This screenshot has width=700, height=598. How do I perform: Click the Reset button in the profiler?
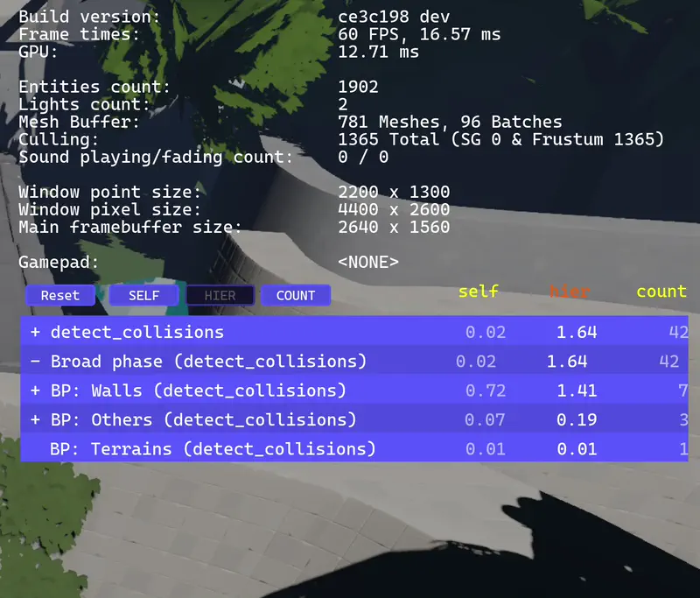tap(59, 296)
